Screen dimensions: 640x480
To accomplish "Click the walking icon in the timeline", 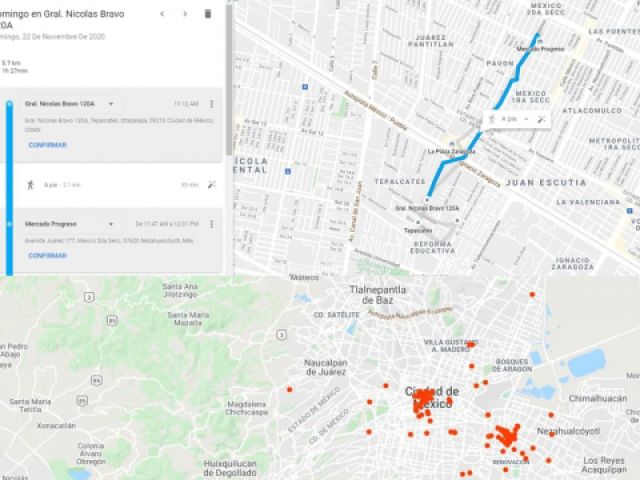I will [x=31, y=185].
